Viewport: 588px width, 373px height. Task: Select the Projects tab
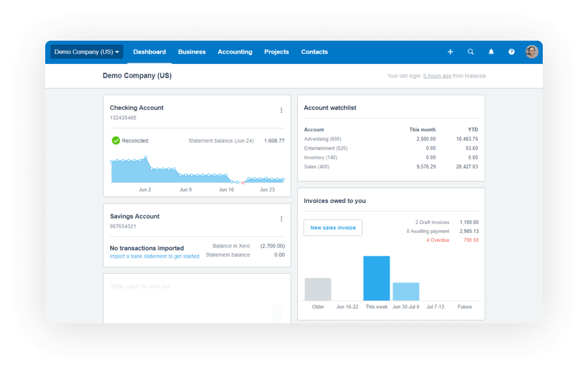[x=276, y=51]
